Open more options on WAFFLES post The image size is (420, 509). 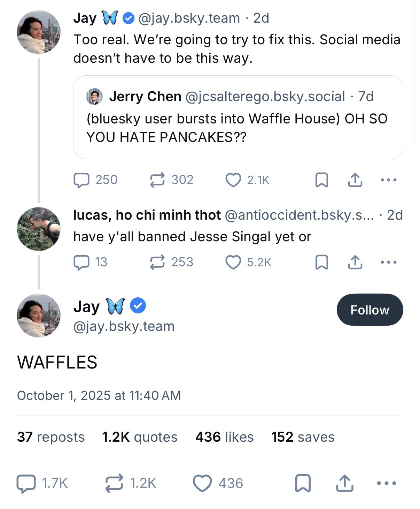point(387,484)
